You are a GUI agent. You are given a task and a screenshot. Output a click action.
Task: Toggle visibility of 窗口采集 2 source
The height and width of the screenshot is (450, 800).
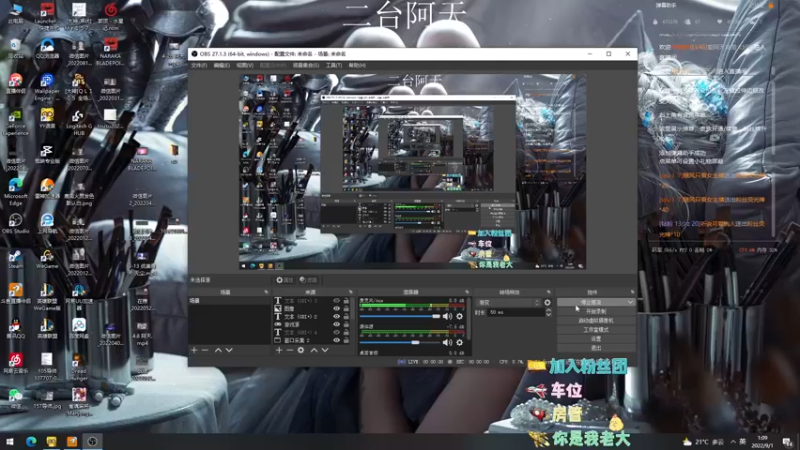[x=336, y=340]
